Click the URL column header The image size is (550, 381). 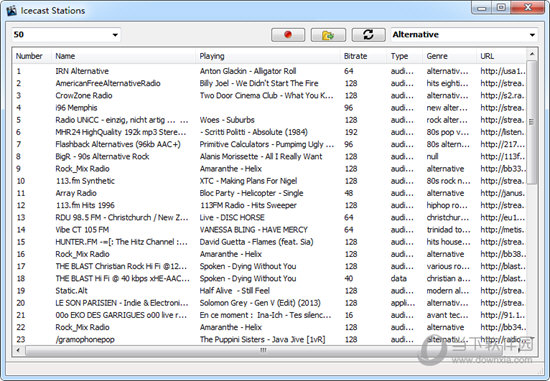[487, 56]
